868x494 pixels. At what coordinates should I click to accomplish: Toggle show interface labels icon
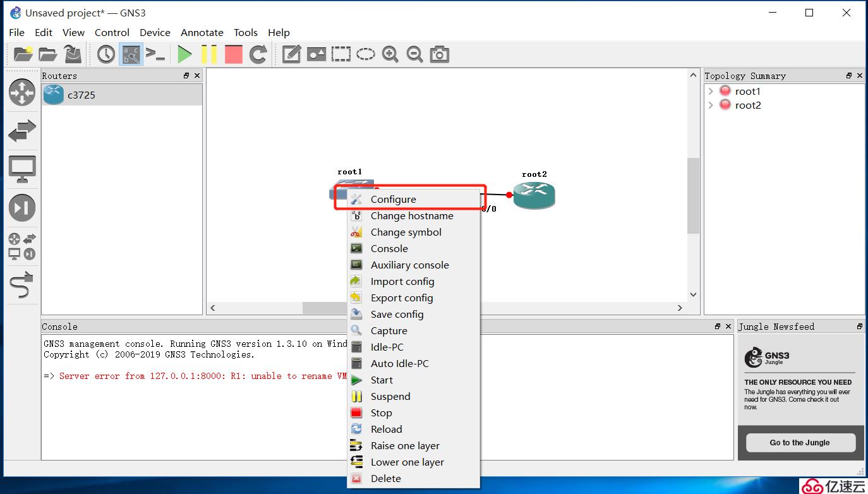pos(131,54)
